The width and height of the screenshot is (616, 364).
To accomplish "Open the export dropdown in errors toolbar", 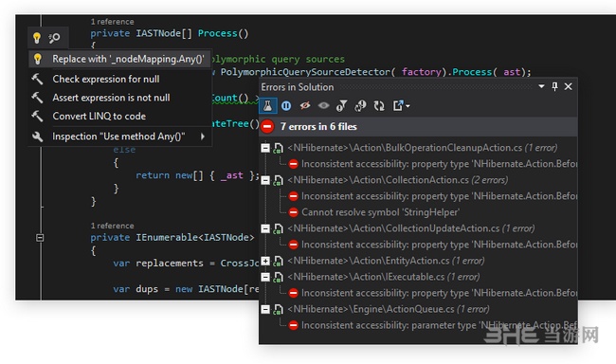I will 401,106.
